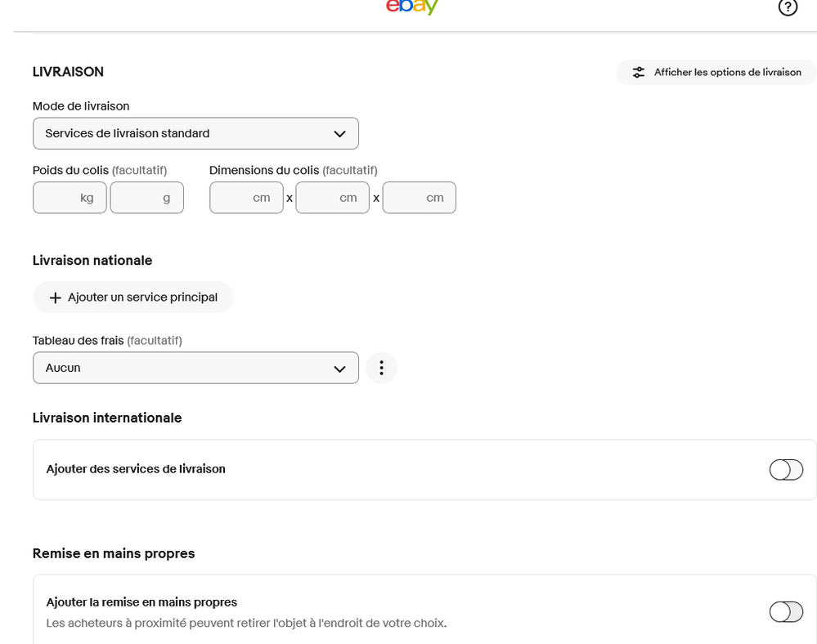The width and height of the screenshot is (817, 644).
Task: Click the package weight kg field
Action: tap(70, 198)
